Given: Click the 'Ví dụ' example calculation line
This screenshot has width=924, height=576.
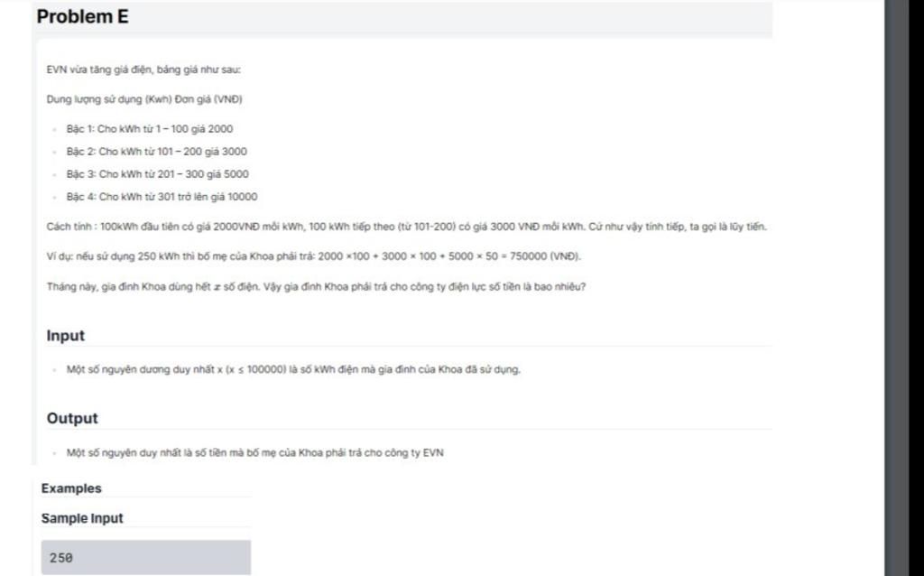Looking at the screenshot, I should coord(313,256).
